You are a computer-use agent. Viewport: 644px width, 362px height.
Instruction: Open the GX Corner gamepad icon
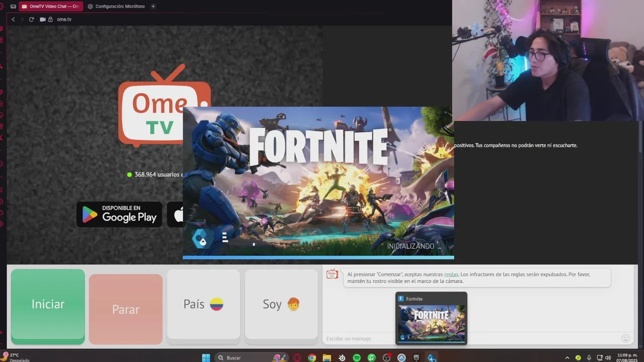tap(13, 7)
